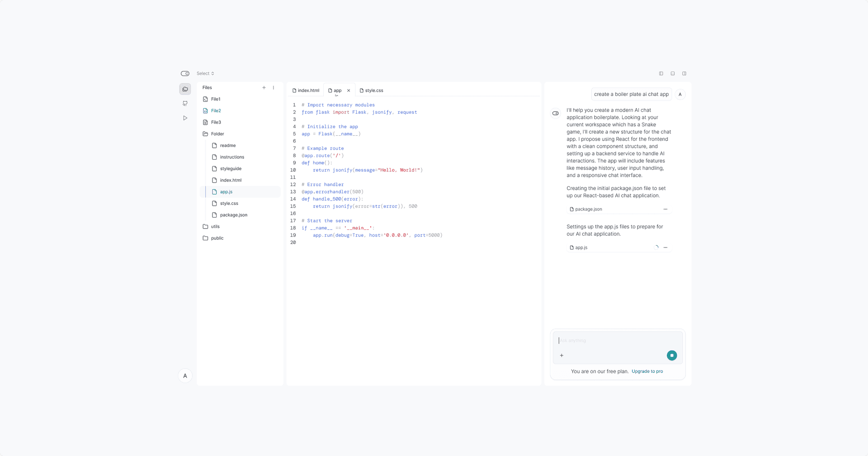
Task: Open the readme file
Action: coord(245,146)
